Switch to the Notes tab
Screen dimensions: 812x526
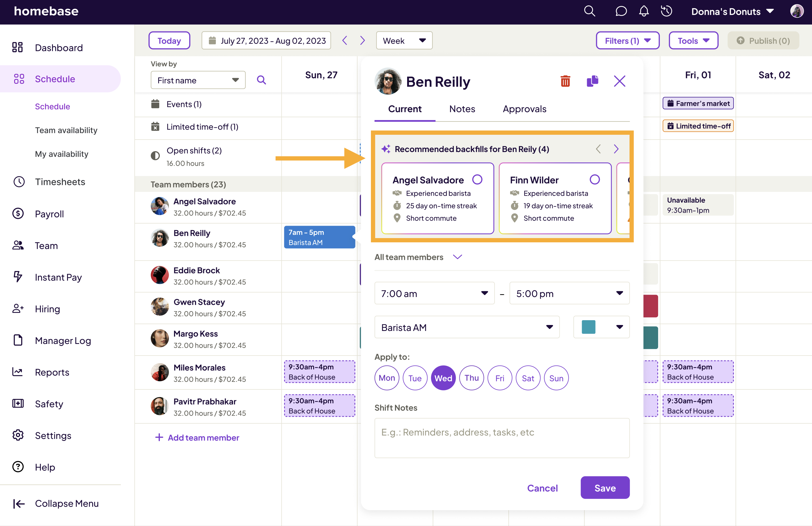pyautogui.click(x=462, y=109)
